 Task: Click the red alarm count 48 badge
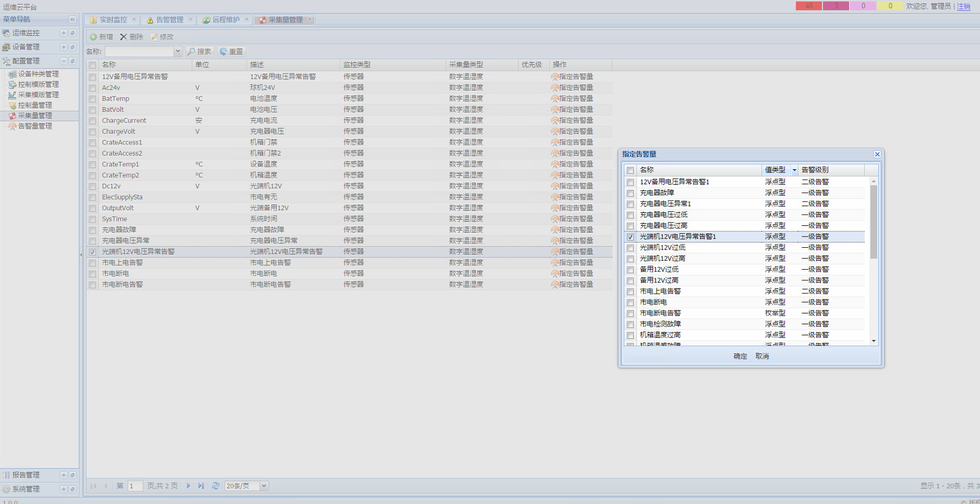tap(809, 6)
